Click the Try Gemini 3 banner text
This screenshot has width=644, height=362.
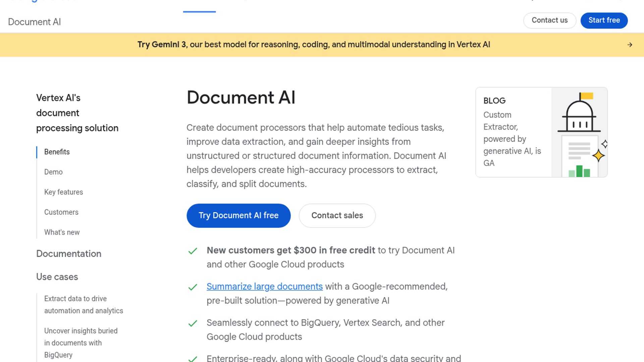coord(314,45)
